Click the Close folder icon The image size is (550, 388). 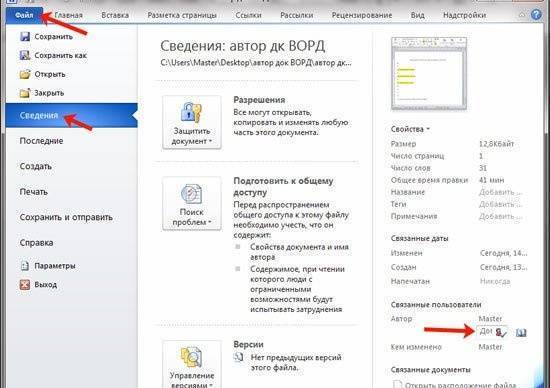coord(25,93)
